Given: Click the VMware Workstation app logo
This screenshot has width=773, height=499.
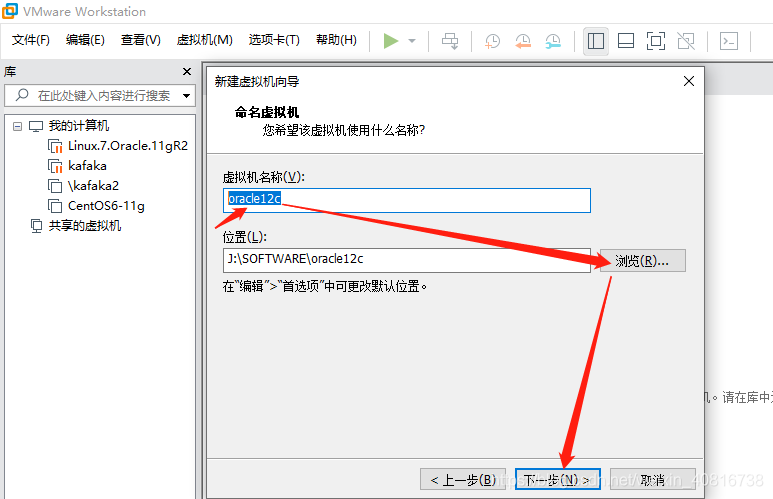Looking at the screenshot, I should pyautogui.click(x=10, y=11).
